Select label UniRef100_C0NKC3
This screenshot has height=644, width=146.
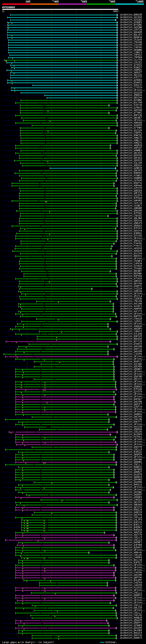click(x=131, y=53)
